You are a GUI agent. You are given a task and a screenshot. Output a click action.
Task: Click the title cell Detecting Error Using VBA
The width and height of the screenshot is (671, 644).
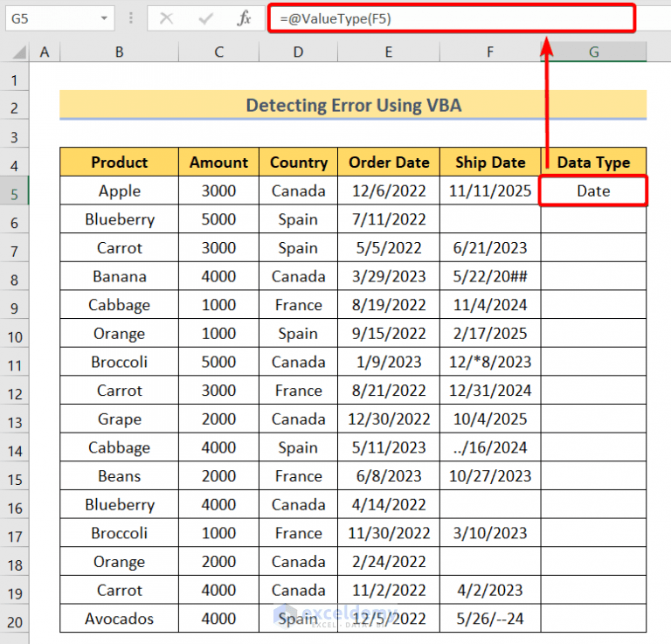coord(353,105)
